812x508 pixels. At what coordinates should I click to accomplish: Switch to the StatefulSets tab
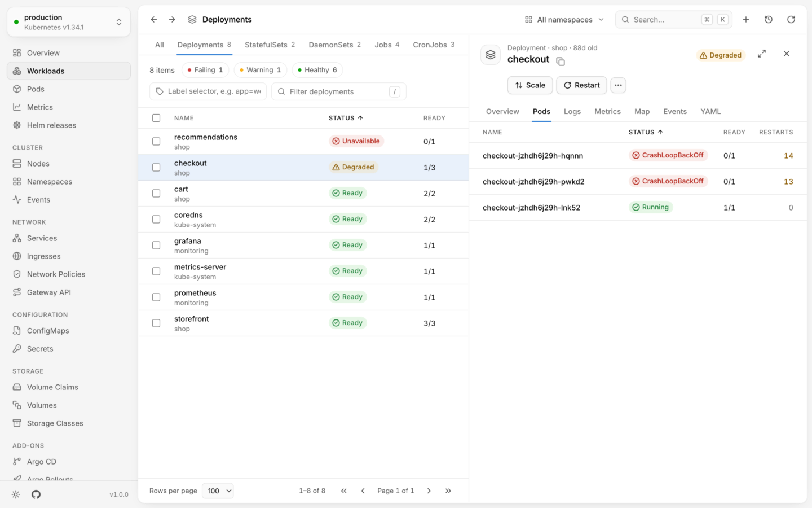pyautogui.click(x=270, y=45)
